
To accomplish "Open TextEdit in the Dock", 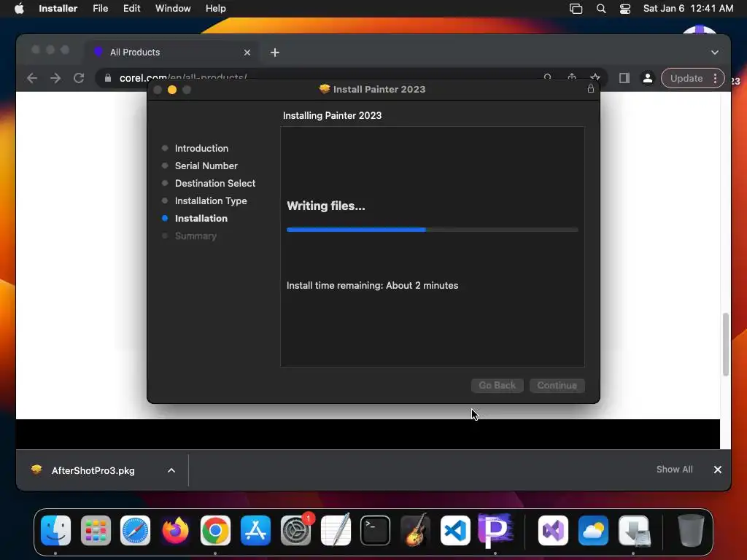I will [336, 531].
